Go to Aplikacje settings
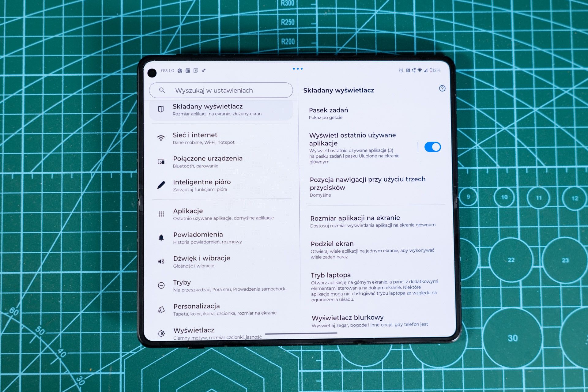Viewport: 588px width, 392px height. pyautogui.click(x=221, y=214)
